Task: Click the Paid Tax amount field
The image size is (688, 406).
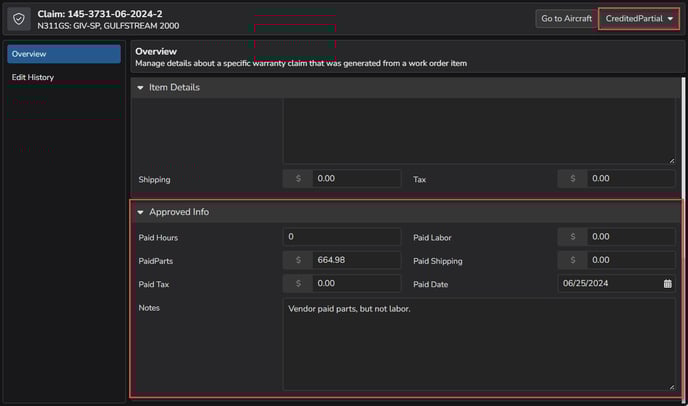Action: pyautogui.click(x=356, y=284)
